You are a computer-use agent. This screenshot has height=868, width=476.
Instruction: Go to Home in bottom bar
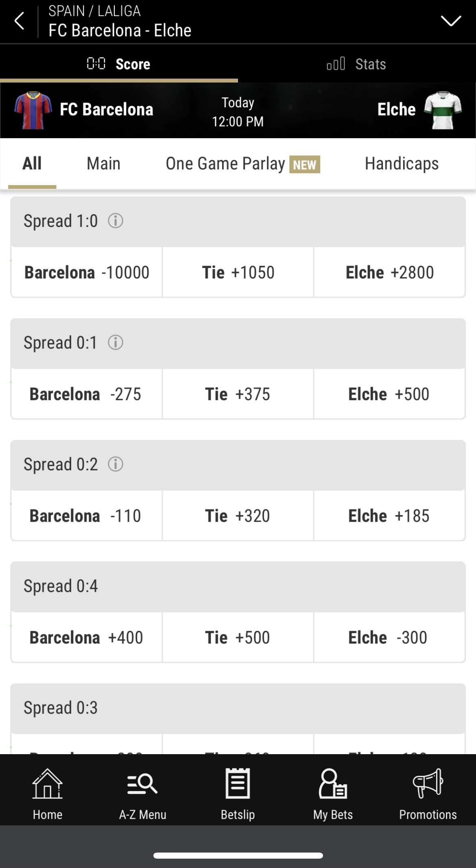(48, 794)
